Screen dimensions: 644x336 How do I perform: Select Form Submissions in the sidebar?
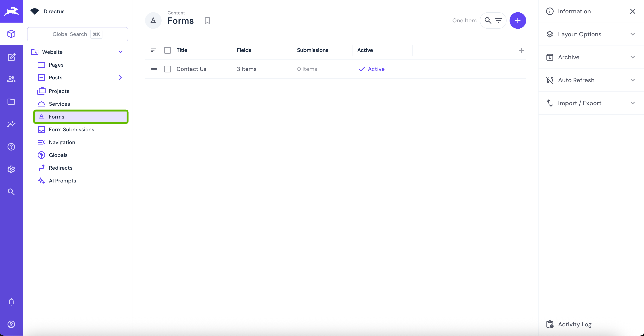tap(72, 129)
